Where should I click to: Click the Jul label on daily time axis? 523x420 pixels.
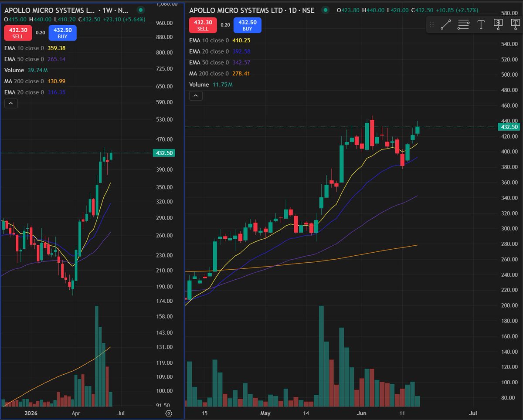[x=473, y=413]
